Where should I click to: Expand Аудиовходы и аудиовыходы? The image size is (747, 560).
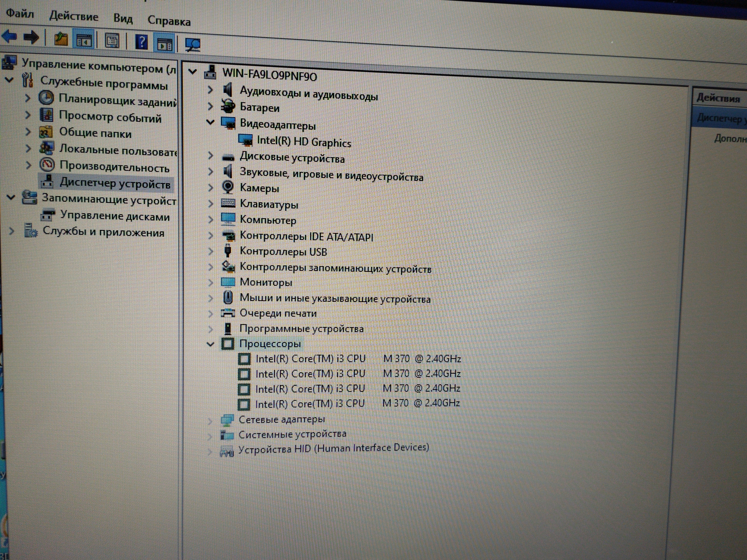click(210, 89)
